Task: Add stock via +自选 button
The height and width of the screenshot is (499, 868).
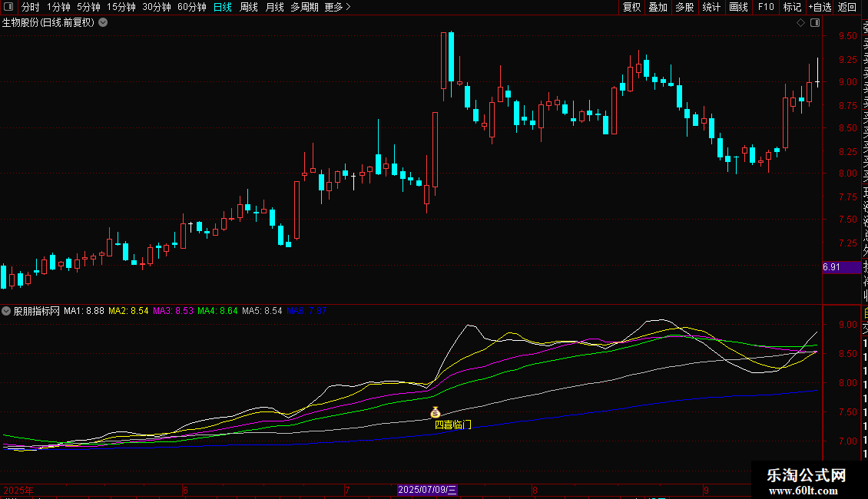Action: point(820,7)
